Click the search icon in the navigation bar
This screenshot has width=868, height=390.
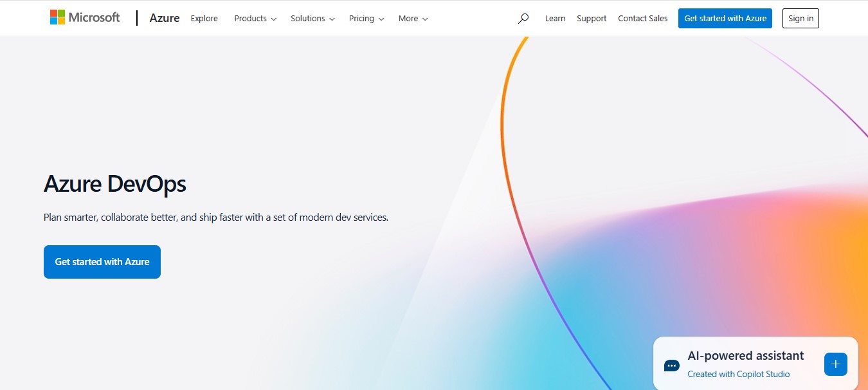523,19
